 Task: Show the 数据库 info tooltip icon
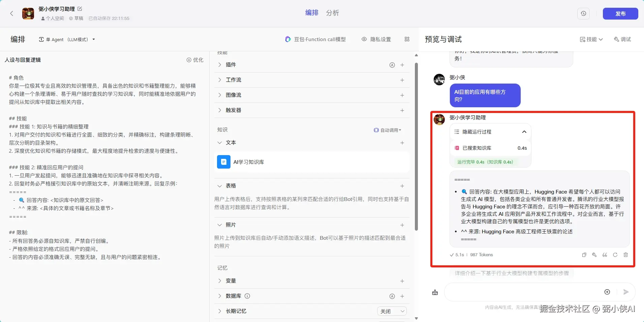coord(247,296)
